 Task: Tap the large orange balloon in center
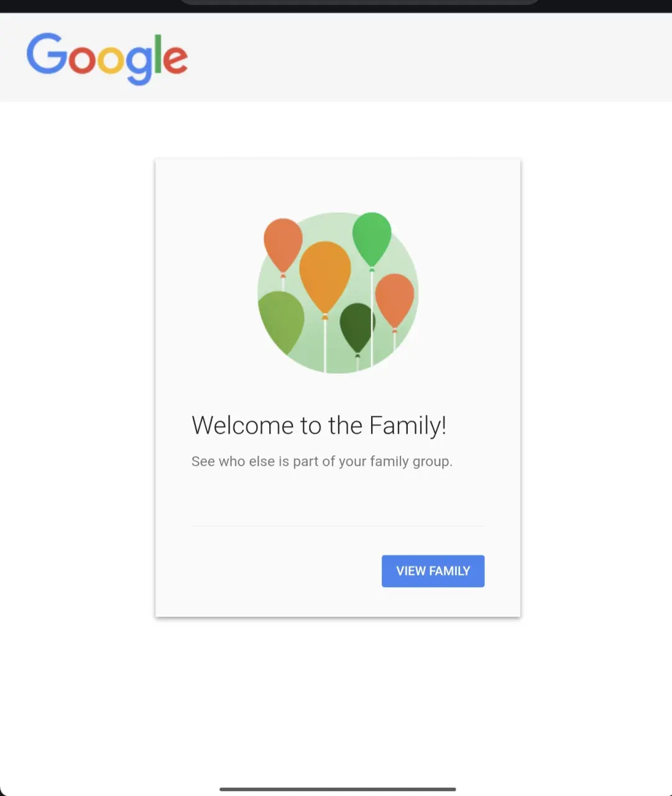pos(325,278)
